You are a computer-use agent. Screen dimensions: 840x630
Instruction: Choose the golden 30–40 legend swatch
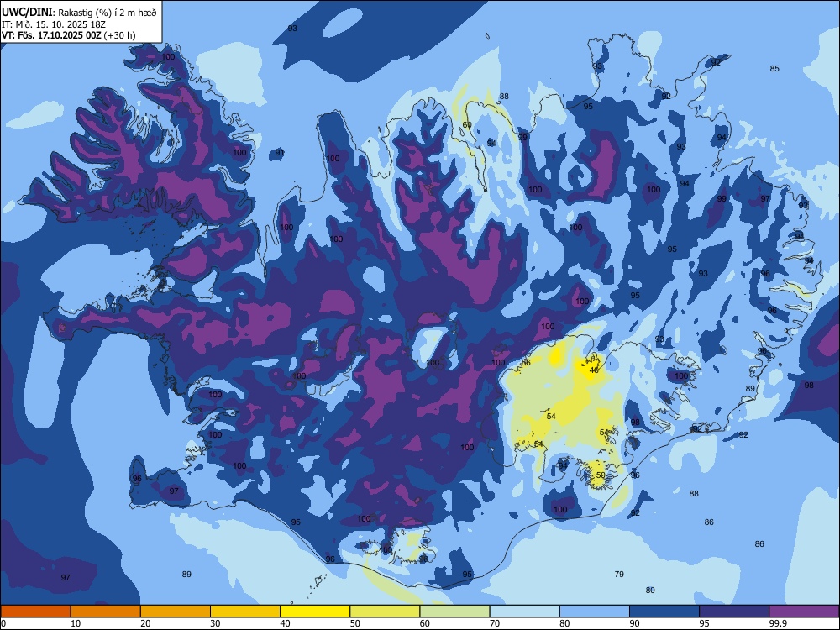point(245,612)
